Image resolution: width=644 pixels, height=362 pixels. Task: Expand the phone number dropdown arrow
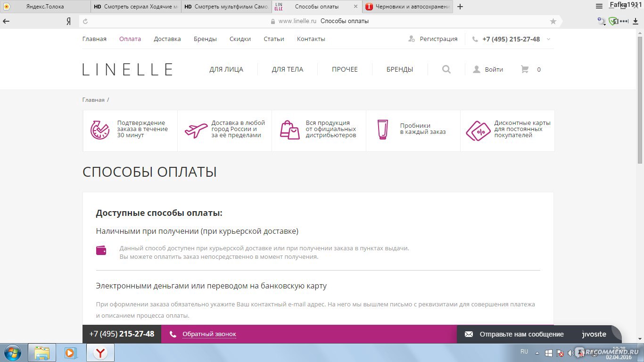(548, 39)
